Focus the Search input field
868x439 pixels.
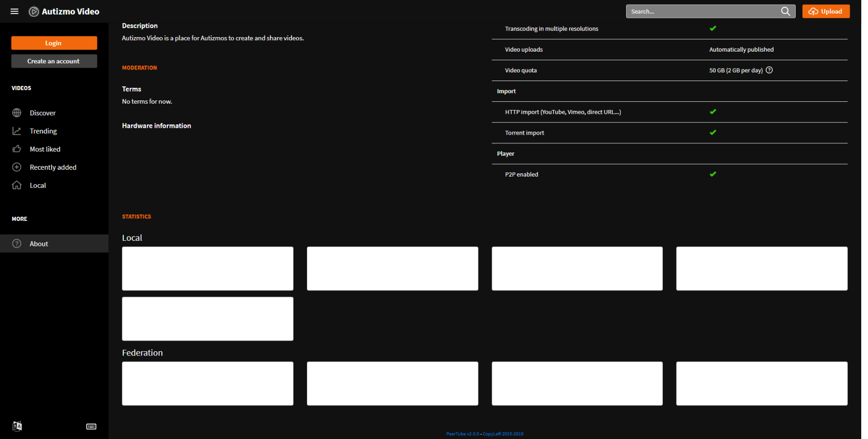(x=703, y=12)
